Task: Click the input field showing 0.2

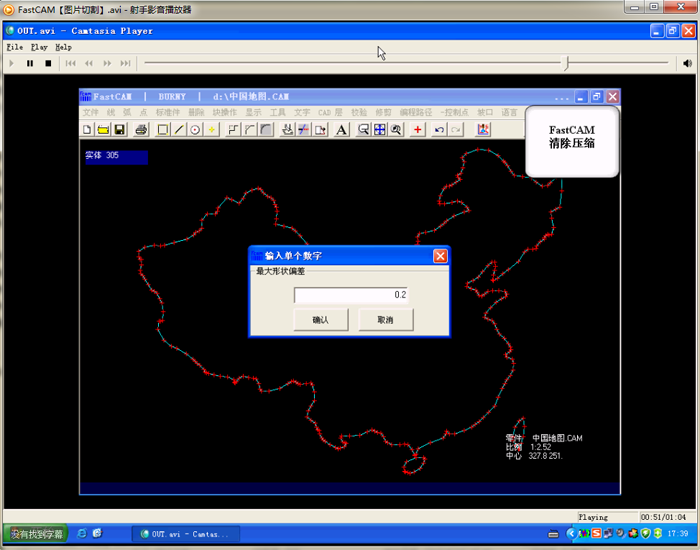Action: click(x=351, y=295)
